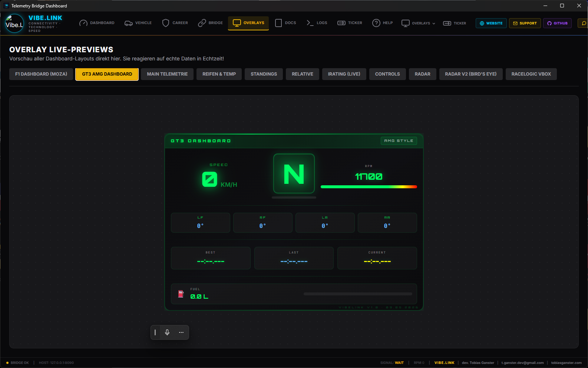Open the Logs terminal nav item
This screenshot has width=588, height=368.
317,23
